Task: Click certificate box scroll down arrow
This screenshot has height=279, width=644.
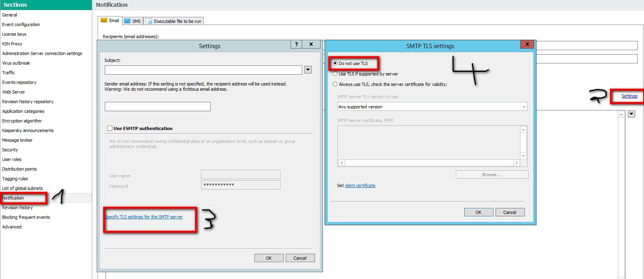Action: pos(523,156)
